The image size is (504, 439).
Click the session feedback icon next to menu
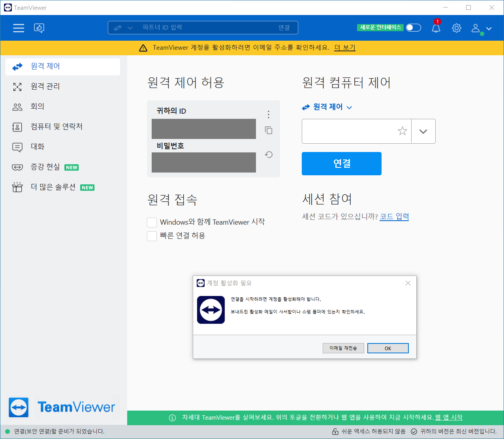click(39, 28)
